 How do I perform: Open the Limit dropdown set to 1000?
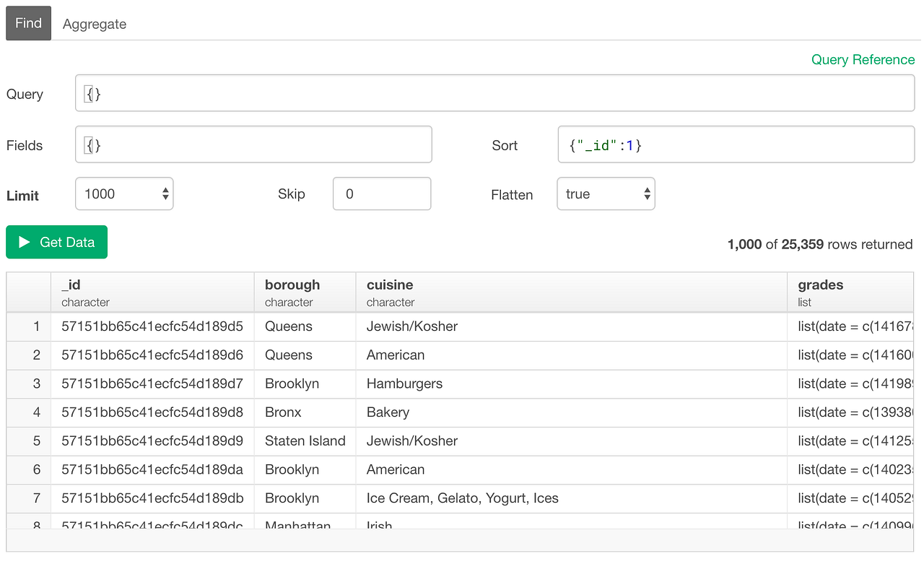(x=124, y=194)
